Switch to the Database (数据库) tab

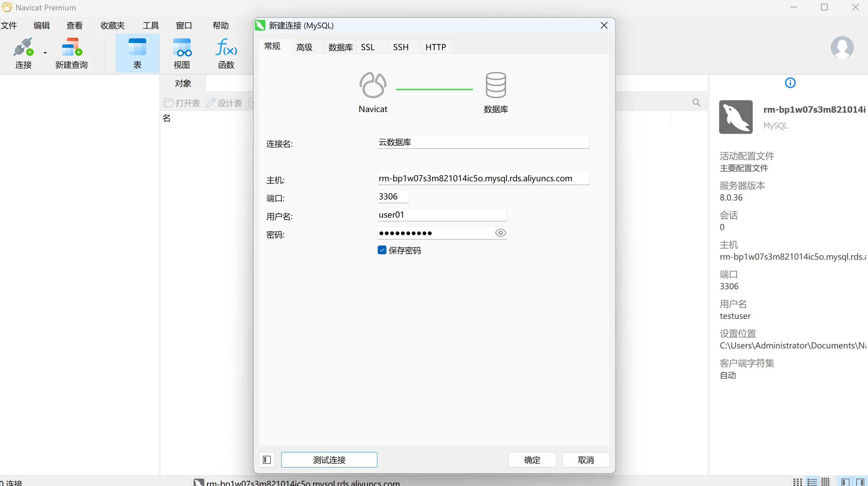point(340,47)
